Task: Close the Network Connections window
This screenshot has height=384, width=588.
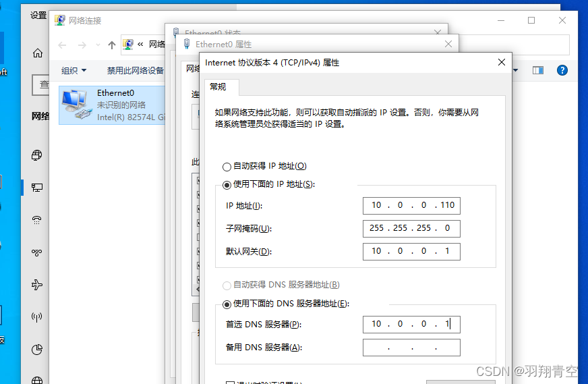Action: (562, 20)
